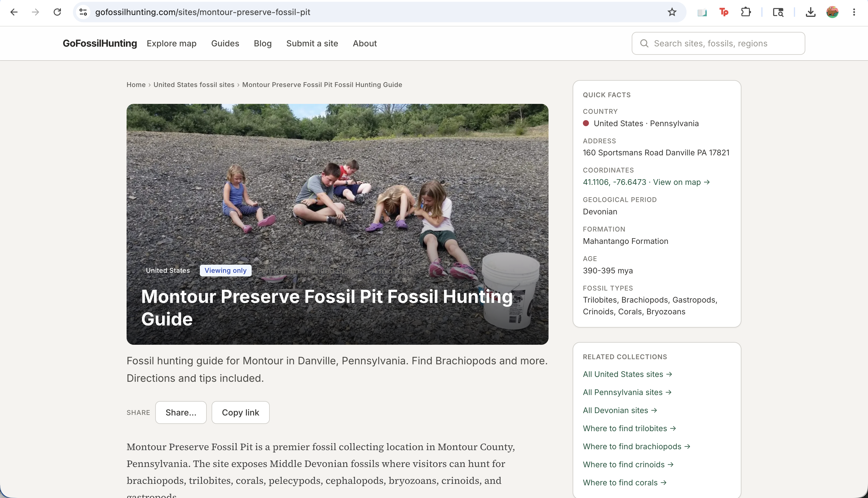Open Explore map in the navigation
This screenshot has width=868, height=498.
pos(171,43)
